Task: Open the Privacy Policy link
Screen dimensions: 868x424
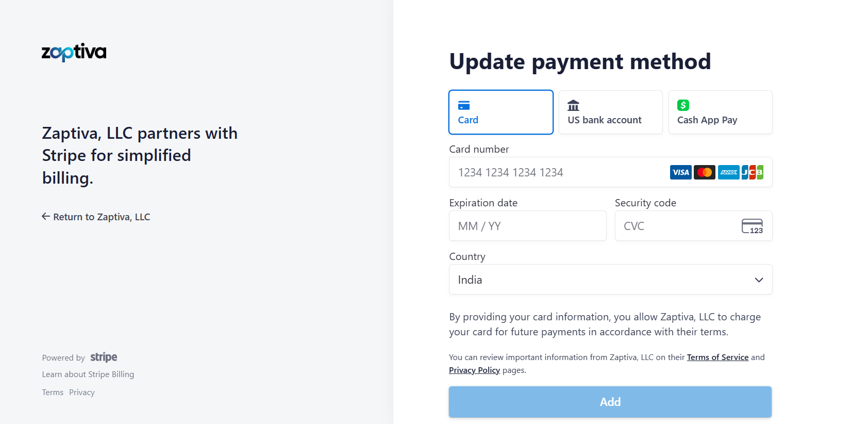Action: (474, 370)
